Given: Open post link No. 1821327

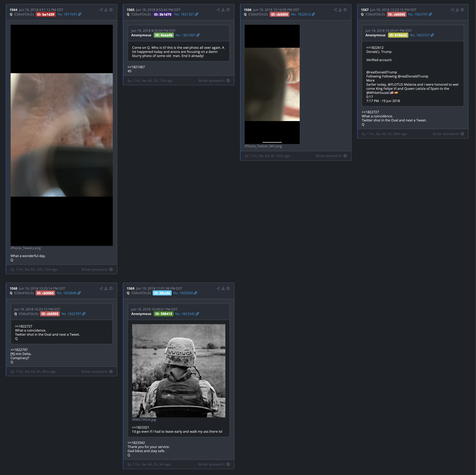Looking at the screenshot, I should 184,14.
